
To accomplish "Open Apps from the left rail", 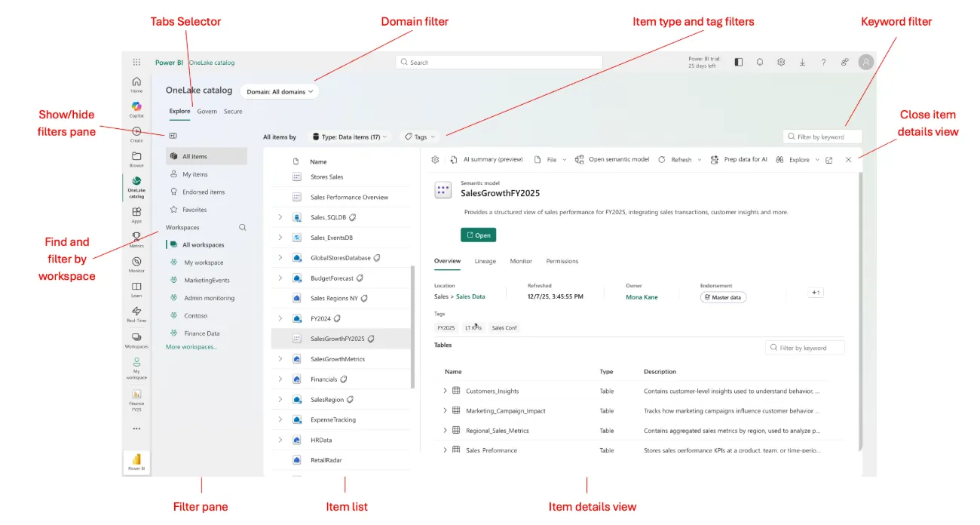I will (x=136, y=215).
